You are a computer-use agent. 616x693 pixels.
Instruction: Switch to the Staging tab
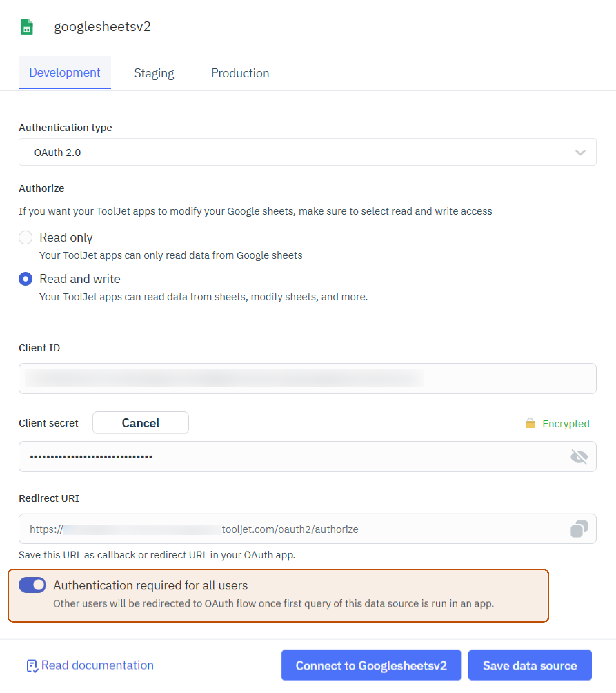(x=154, y=72)
